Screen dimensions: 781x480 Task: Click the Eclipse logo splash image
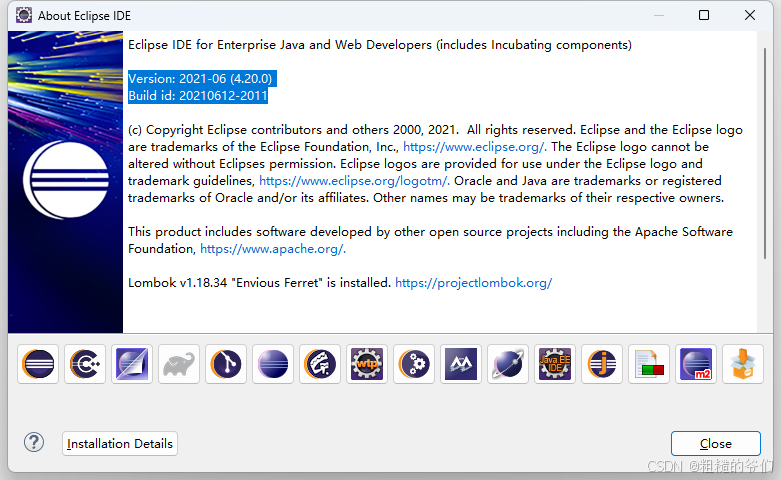click(65, 182)
